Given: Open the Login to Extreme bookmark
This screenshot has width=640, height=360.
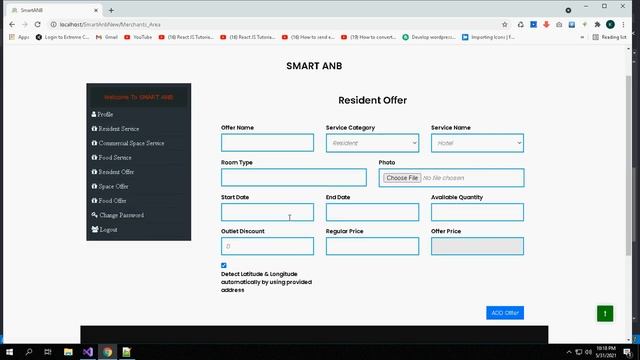Looking at the screenshot, I should (62, 37).
